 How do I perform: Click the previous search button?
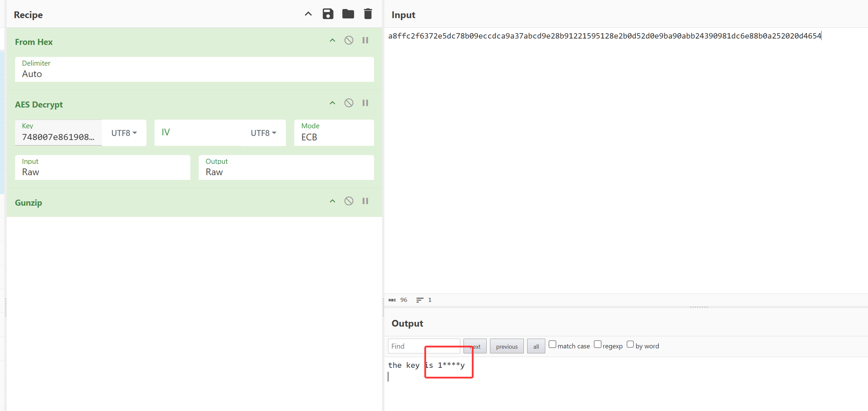click(x=506, y=346)
